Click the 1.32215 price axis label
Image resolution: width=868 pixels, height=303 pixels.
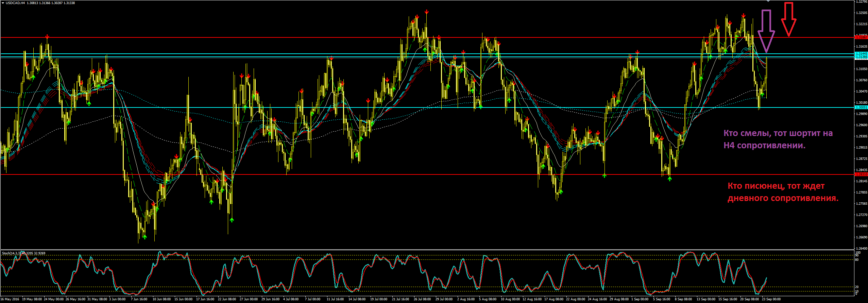861,24
